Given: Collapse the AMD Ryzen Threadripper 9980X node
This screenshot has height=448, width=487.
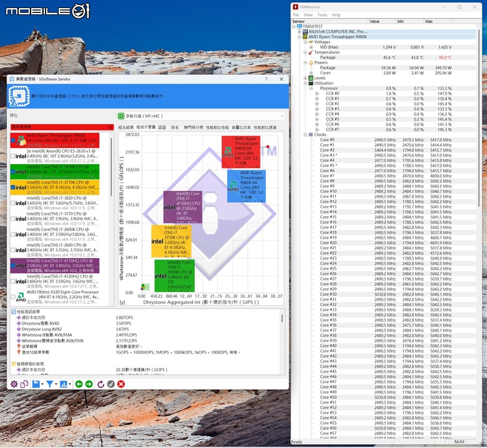Looking at the screenshot, I should coord(300,37).
